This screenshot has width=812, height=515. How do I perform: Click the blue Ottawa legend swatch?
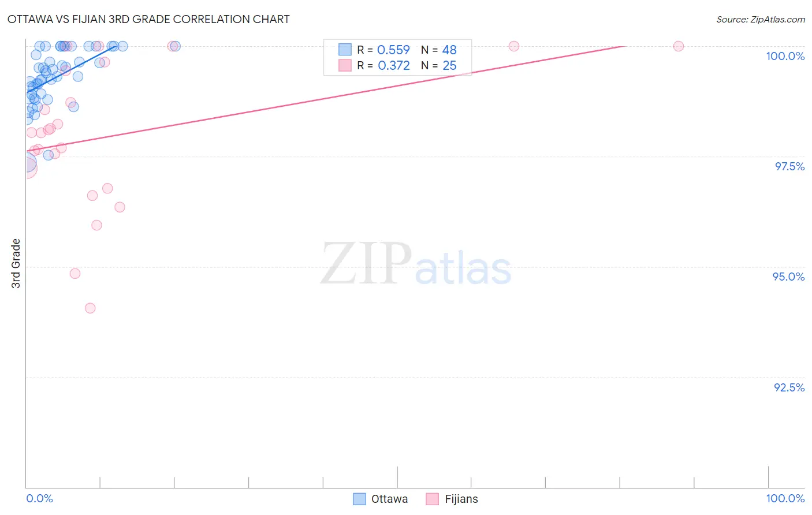click(359, 499)
